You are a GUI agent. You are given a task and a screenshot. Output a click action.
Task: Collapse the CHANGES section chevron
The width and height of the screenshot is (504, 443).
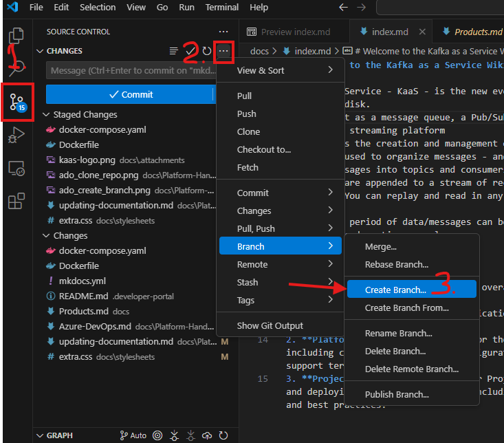[40, 51]
